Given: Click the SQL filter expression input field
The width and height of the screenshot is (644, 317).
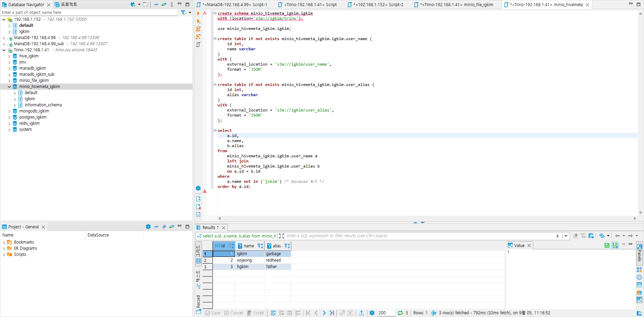Looking at the screenshot, I should point(419,236).
